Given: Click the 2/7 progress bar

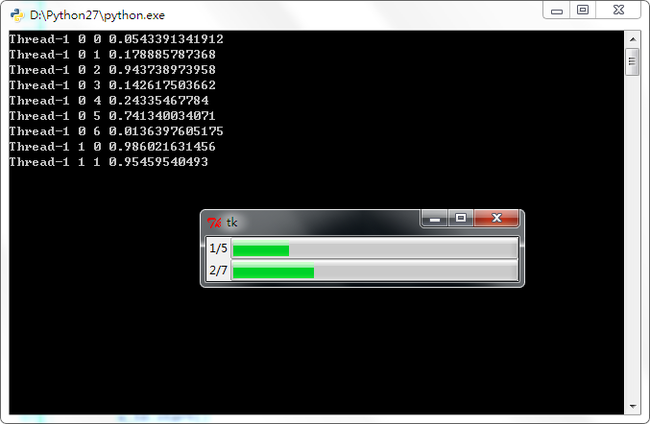Looking at the screenshot, I should (375, 270).
